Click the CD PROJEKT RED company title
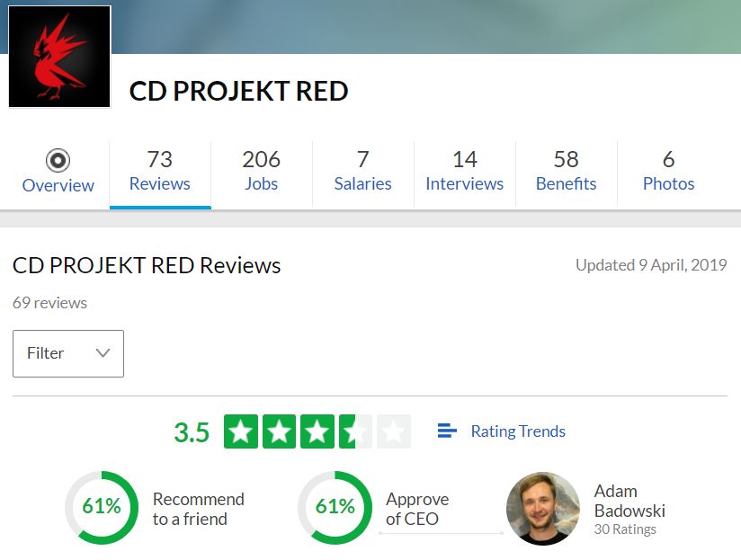741x560 pixels. (x=238, y=91)
